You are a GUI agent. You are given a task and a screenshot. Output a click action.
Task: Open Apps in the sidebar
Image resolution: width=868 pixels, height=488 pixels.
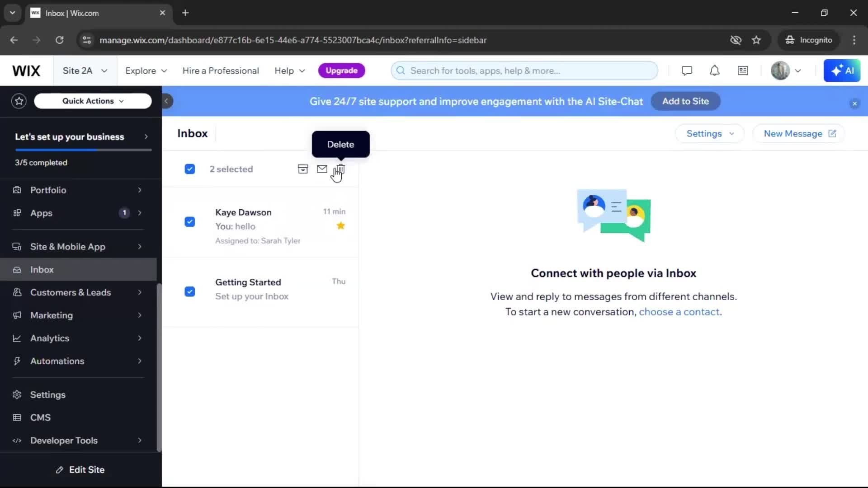78,213
